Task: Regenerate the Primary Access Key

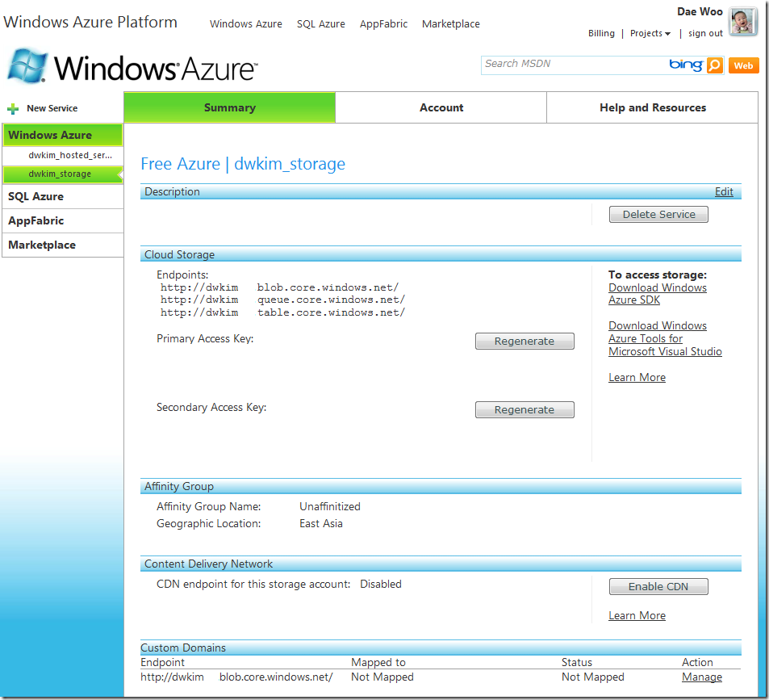Action: coord(525,341)
